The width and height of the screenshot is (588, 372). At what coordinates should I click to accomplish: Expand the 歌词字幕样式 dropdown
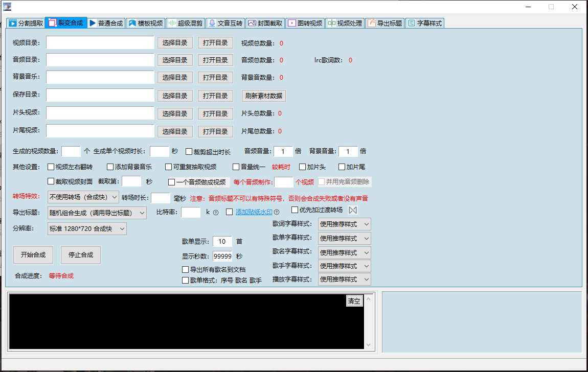pos(344,224)
